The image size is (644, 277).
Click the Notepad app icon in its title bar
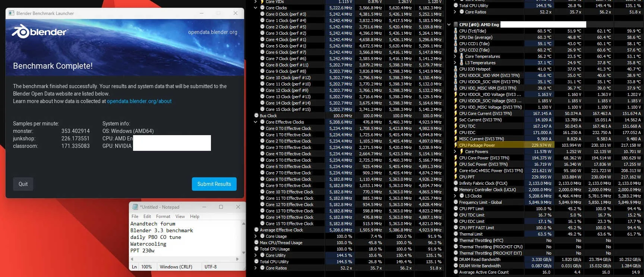pos(135,207)
